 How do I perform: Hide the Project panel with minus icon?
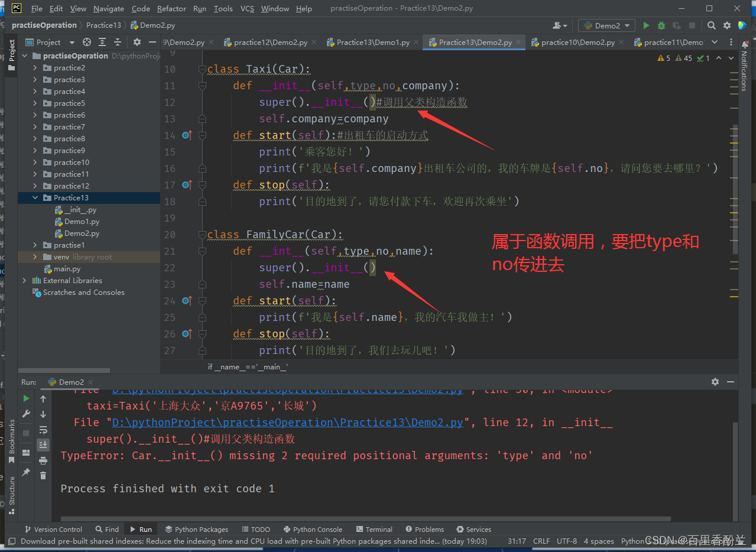point(152,42)
